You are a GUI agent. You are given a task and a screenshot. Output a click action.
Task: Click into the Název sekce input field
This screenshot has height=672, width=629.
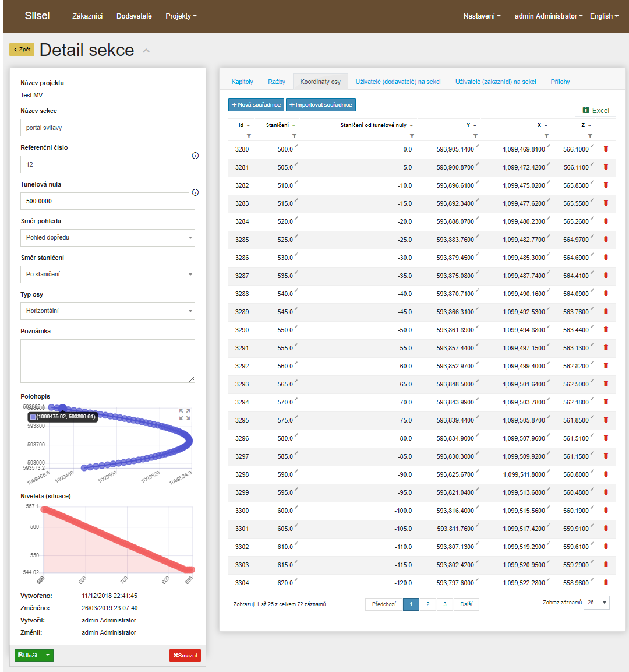[108, 128]
